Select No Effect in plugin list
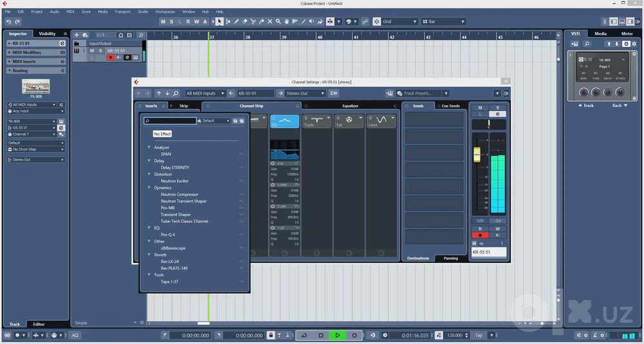Screen dimensions: 644x344 pos(162,134)
